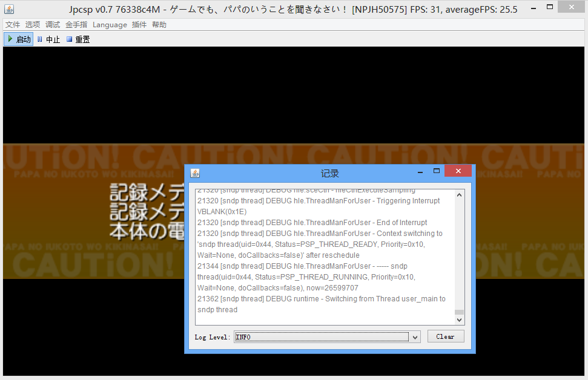Image resolution: width=588 pixels, height=380 pixels.
Task: Click 'End of Interrupt' log line
Action: (x=312, y=223)
